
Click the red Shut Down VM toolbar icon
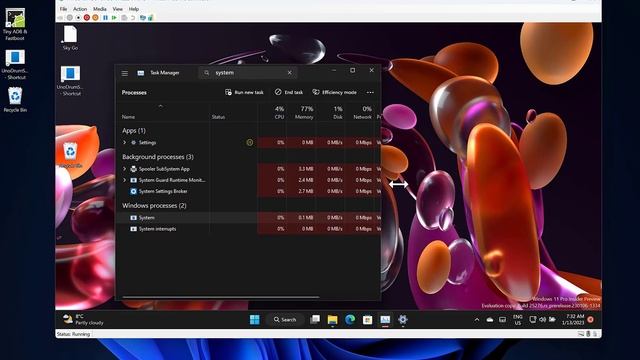pyautogui.click(x=87, y=18)
